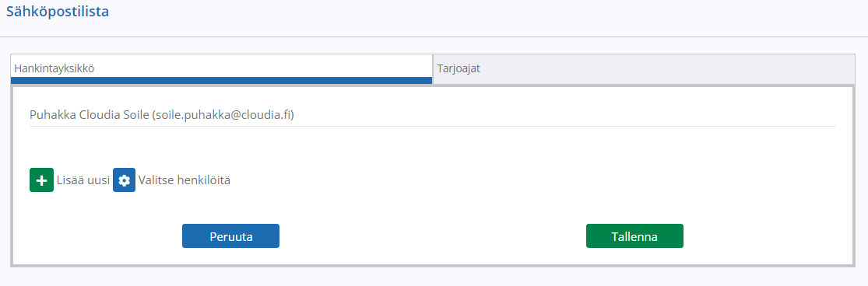Click the blue Peruuta button
Viewport: 868px width, 286px height.
(231, 235)
